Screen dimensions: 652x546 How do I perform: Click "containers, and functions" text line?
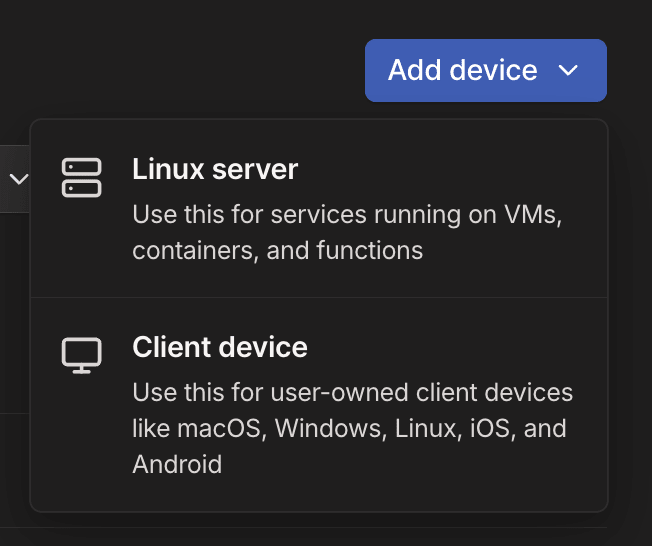pyautogui.click(x=277, y=250)
